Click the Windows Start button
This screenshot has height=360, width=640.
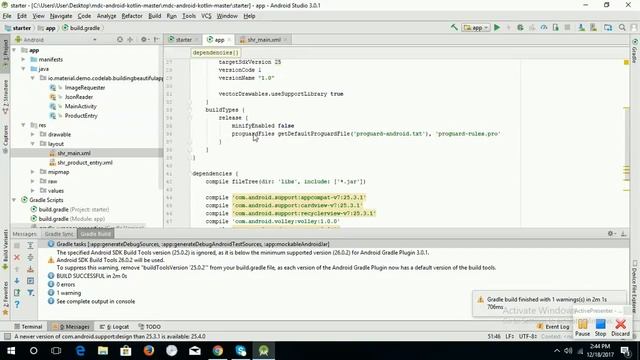[11, 351]
